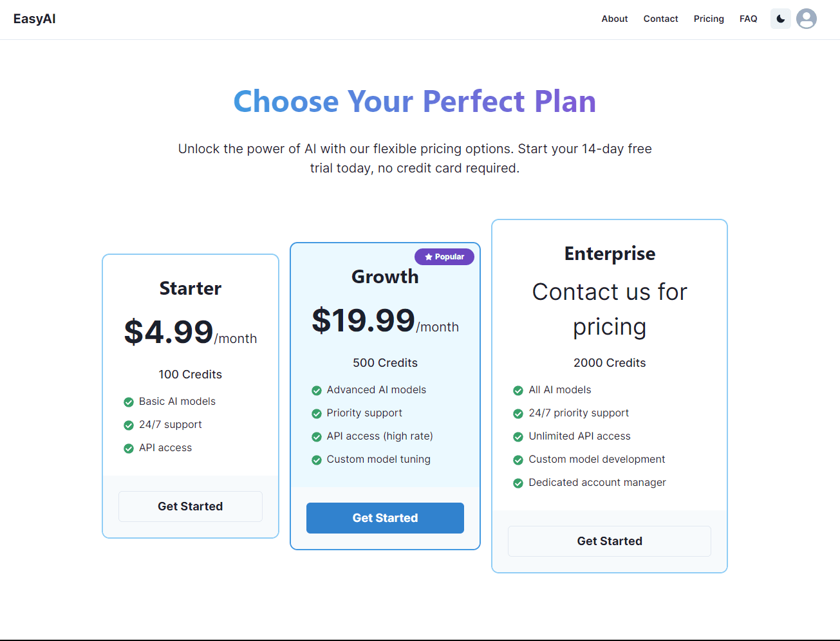Toggle dark mode using the moon icon
840x641 pixels.
(780, 19)
